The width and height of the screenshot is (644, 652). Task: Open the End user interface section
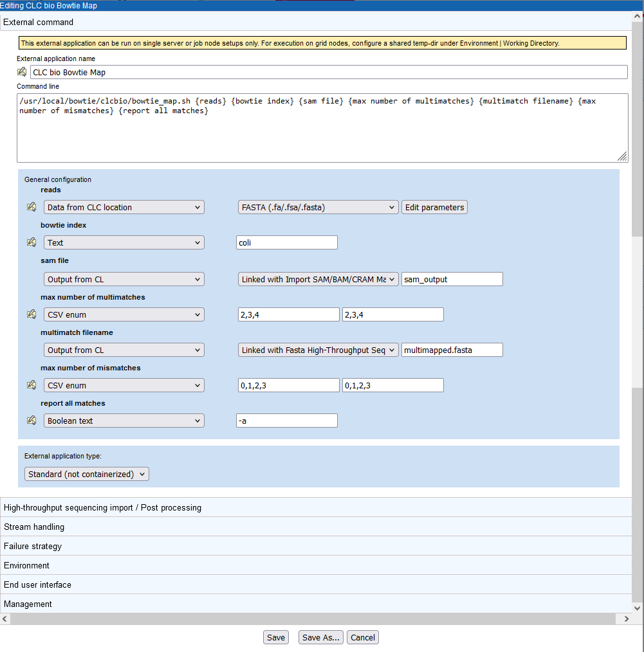[37, 584]
